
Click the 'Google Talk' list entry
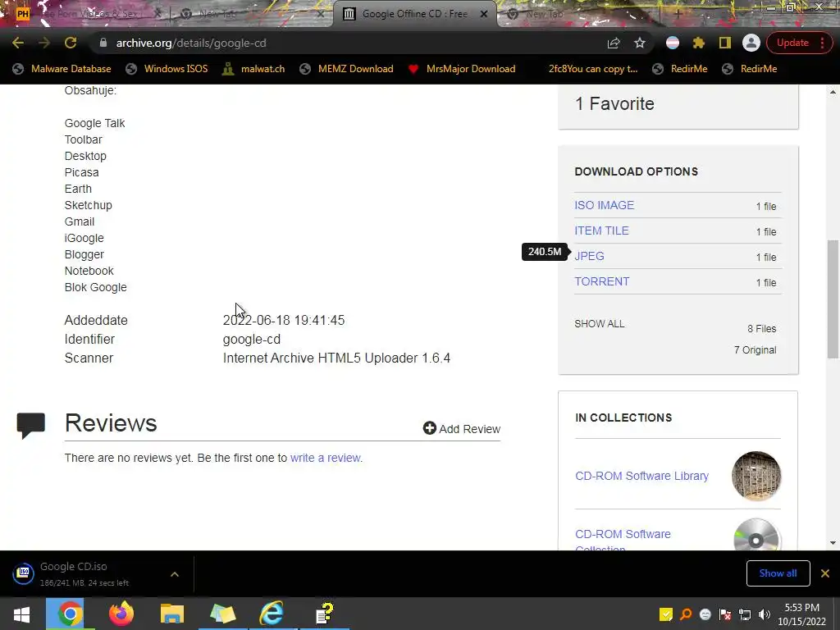[x=95, y=123]
